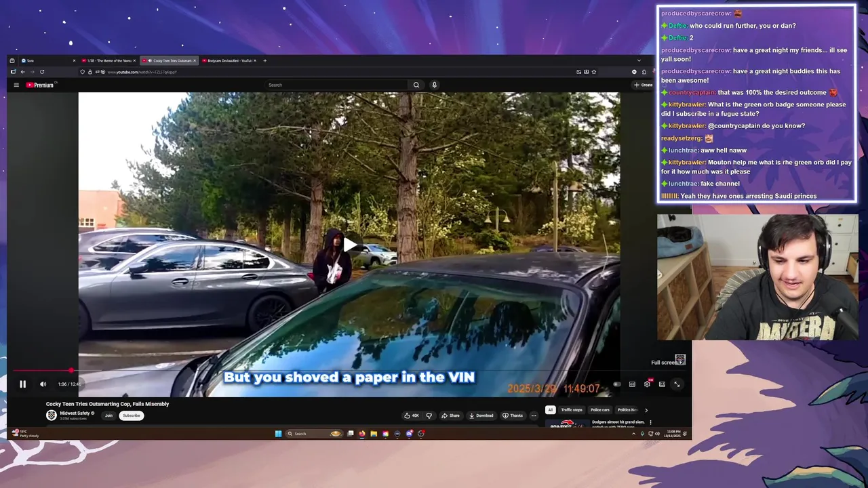Expand the list all tabs dropdown
This screenshot has height=488, width=868.
pos(639,60)
